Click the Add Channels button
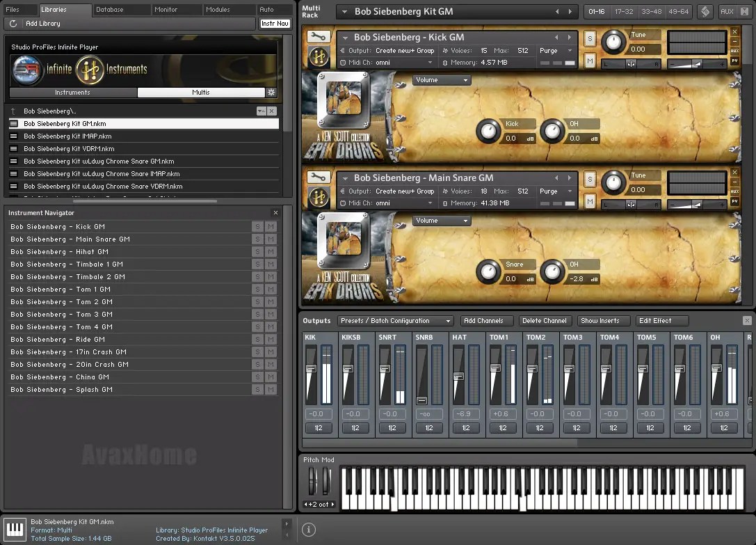This screenshot has height=545, width=756. coord(486,320)
